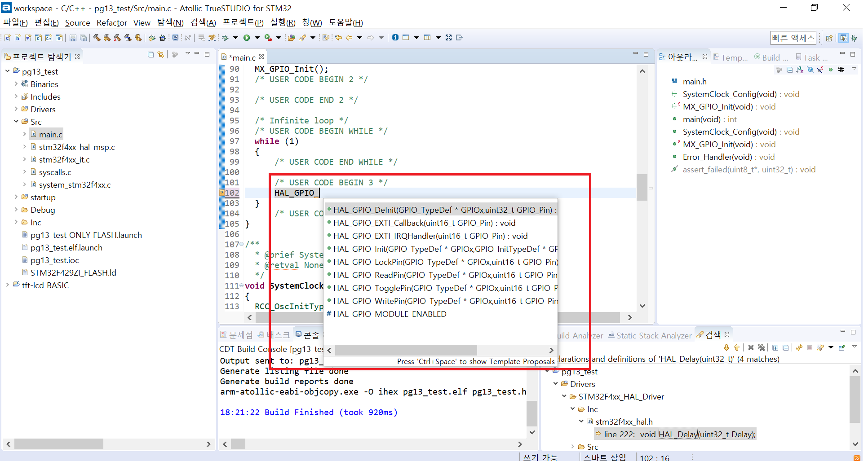Toggle Hide Static Members in Outline view
This screenshot has height=461, width=868.
pos(820,70)
